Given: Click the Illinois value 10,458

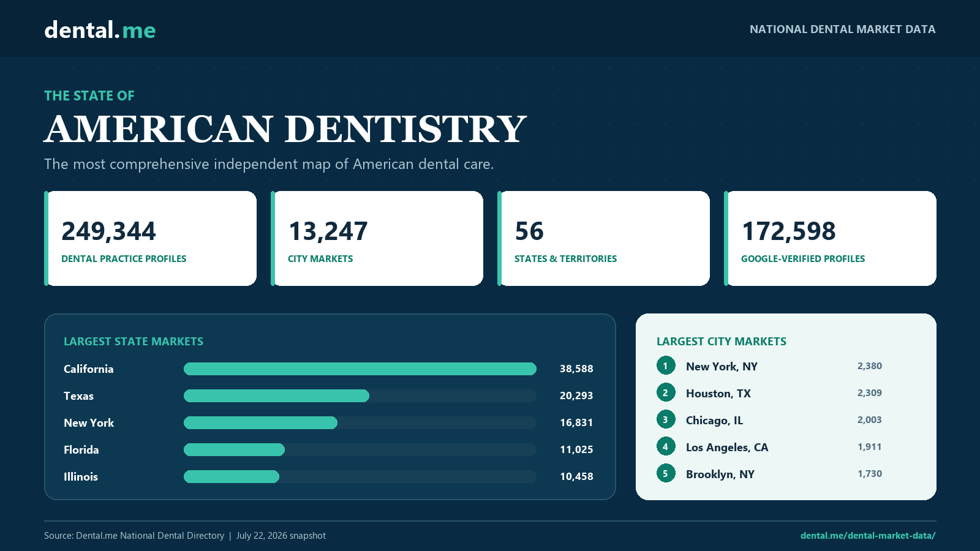Looking at the screenshot, I should [576, 476].
